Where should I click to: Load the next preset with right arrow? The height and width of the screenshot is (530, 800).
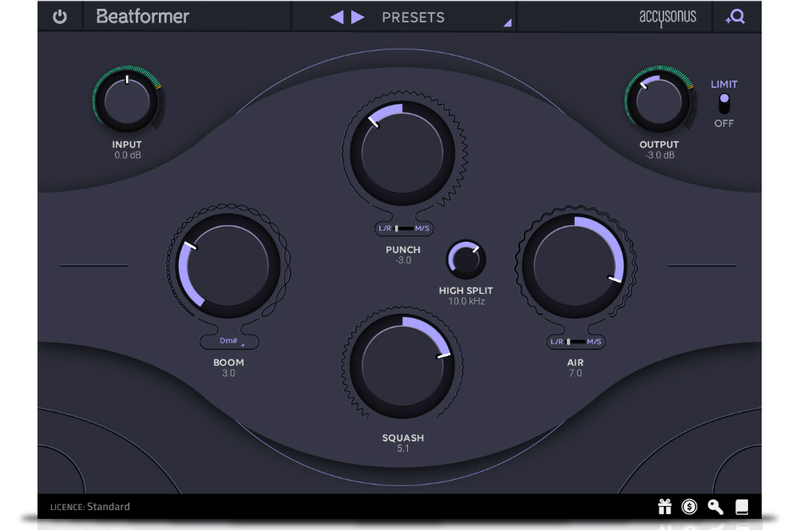click(x=358, y=17)
